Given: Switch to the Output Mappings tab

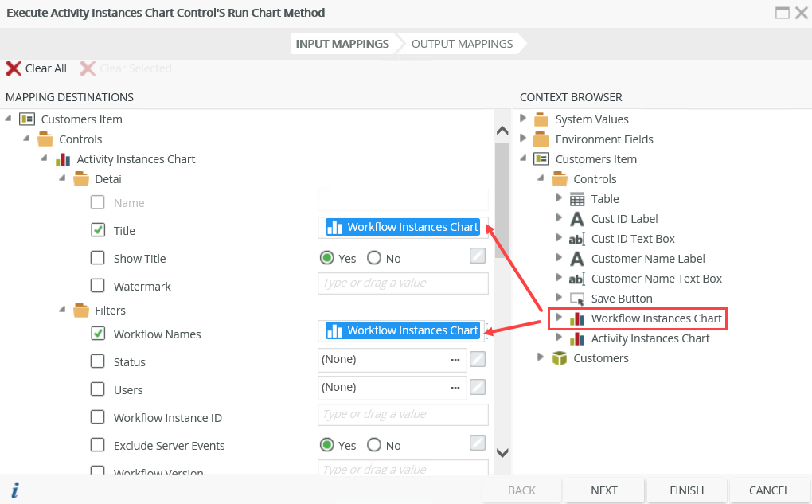Looking at the screenshot, I should 462,44.
